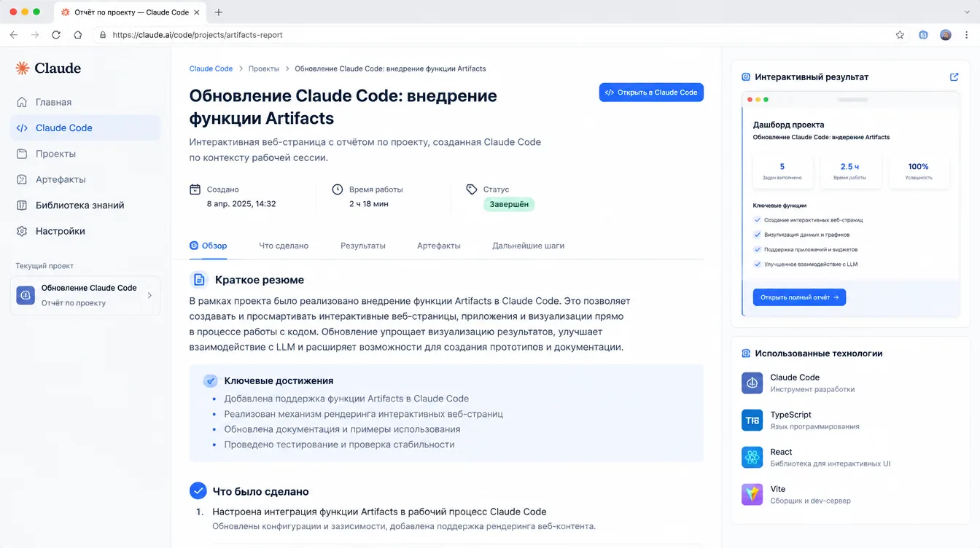Click the Настройки gear icon
This screenshot has height=548, width=980.
tap(22, 231)
